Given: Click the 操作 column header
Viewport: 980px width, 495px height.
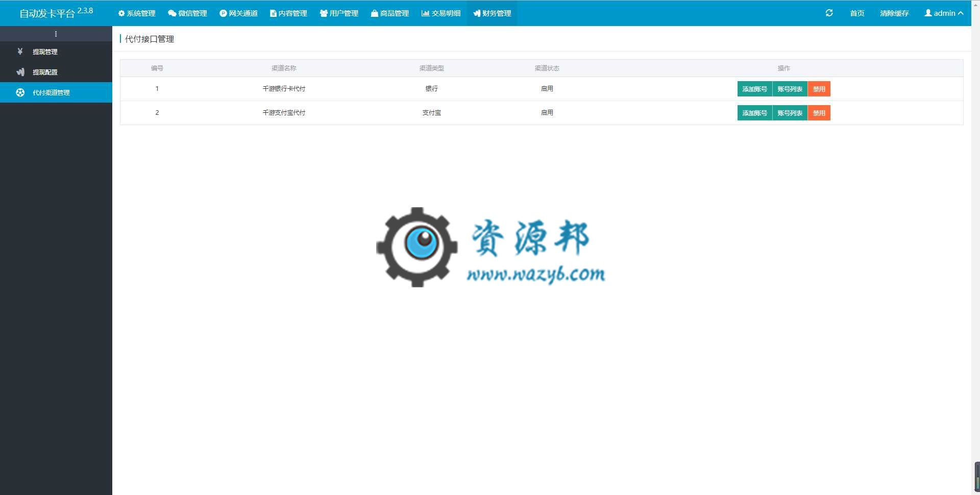Looking at the screenshot, I should (783, 68).
